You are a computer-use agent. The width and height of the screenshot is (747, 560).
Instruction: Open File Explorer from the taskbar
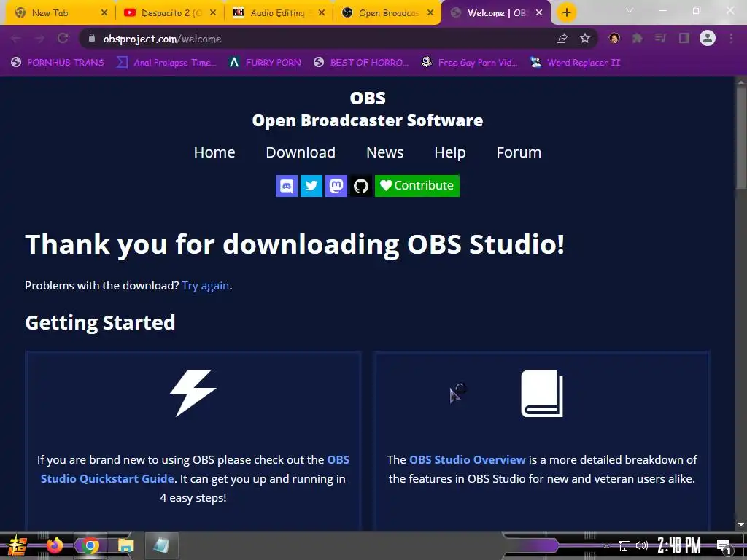125,545
